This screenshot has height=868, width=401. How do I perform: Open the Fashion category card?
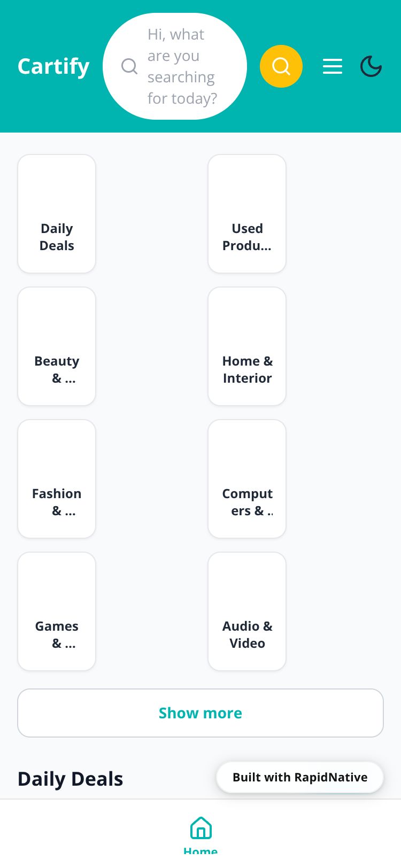coord(57,479)
